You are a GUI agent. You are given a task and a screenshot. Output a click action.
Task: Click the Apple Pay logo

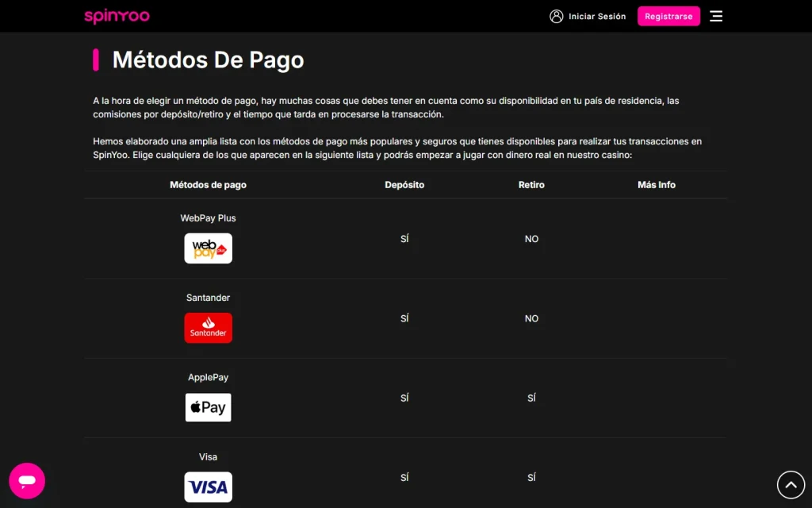point(209,407)
